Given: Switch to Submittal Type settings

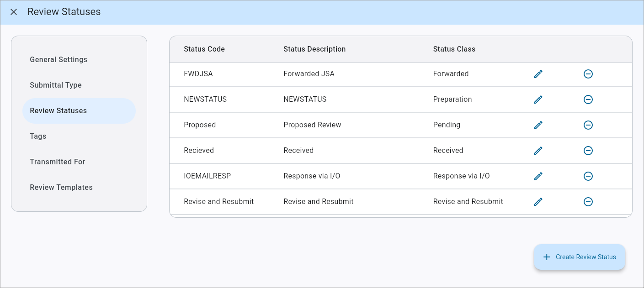Looking at the screenshot, I should pos(56,85).
